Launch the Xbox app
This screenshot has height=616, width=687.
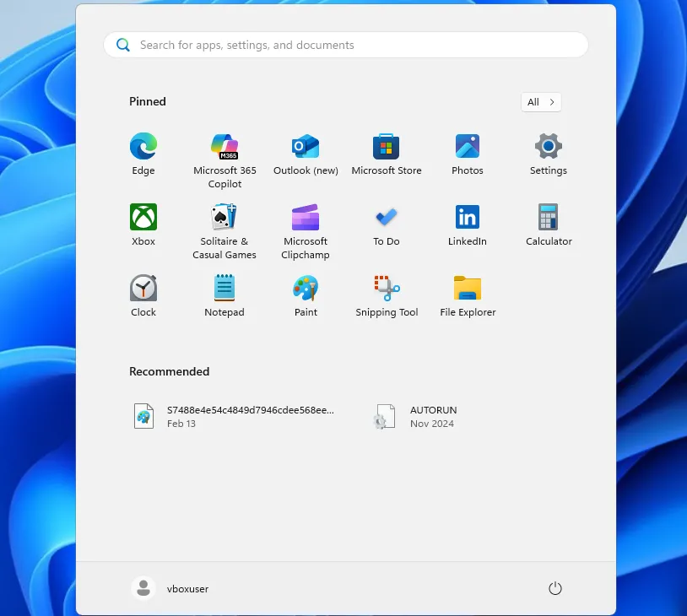coord(143,224)
